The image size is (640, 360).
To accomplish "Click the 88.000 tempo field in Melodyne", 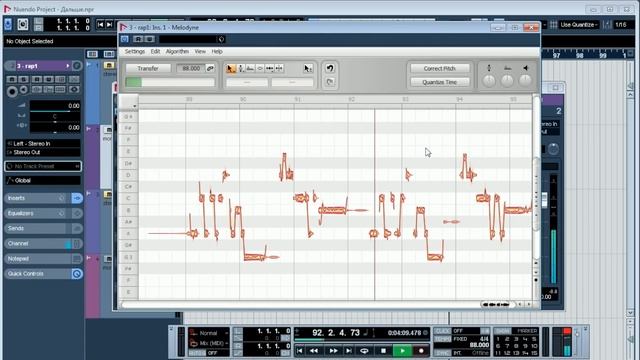I will click(191, 68).
